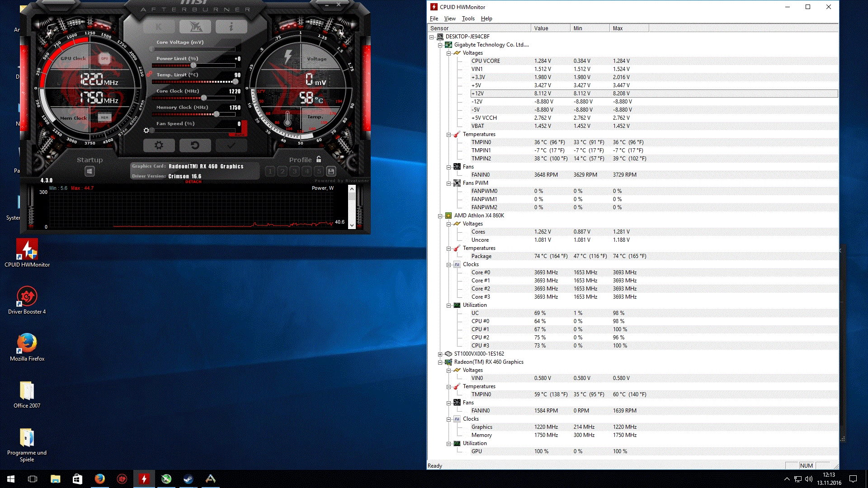Click the Core Clock slider handle

[x=204, y=98]
